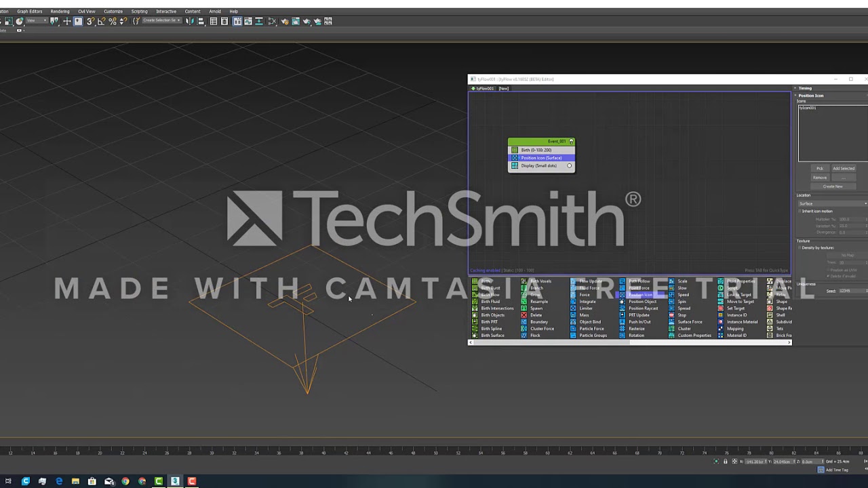Toggle Event_001 enable icon in header
Screen dimensions: 868x488
[571, 142]
